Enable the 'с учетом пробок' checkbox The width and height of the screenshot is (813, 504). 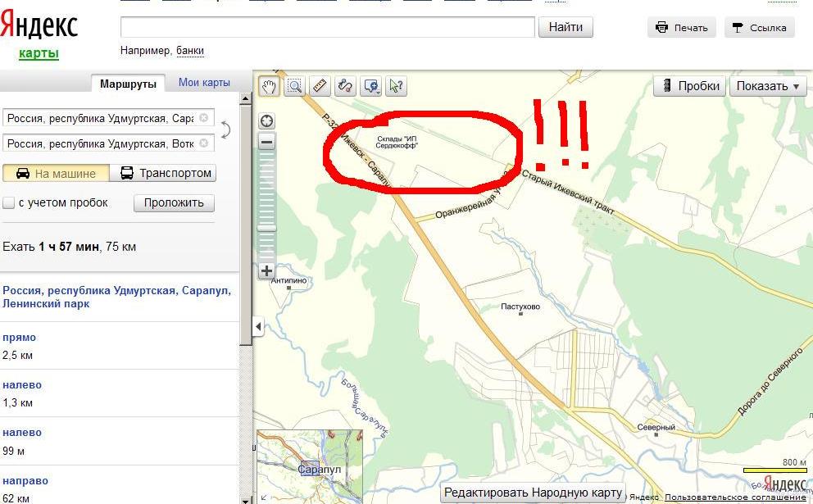pos(8,202)
